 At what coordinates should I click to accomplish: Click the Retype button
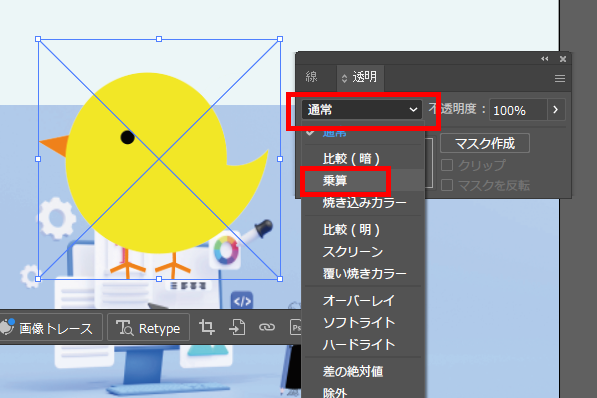148,328
